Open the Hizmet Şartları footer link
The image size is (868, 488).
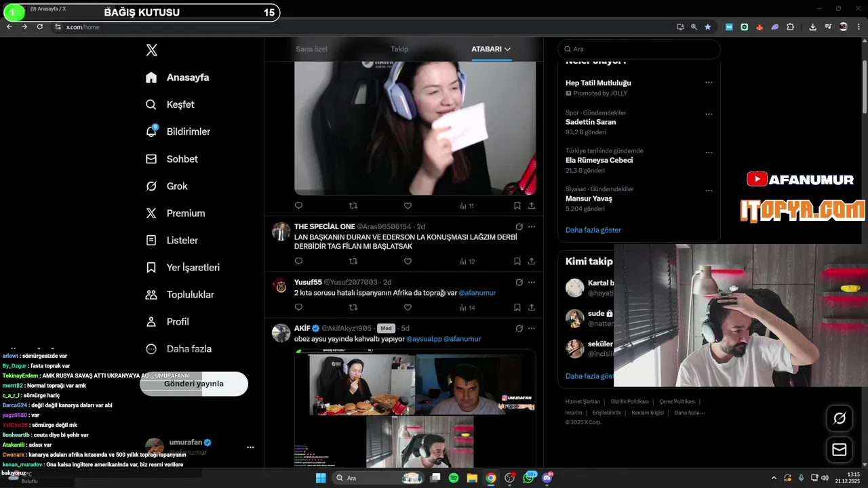(583, 401)
